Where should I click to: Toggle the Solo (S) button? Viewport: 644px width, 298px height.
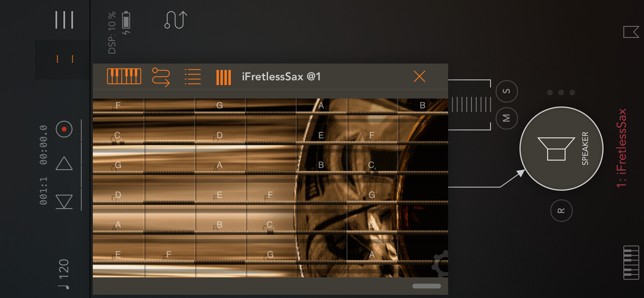[506, 91]
